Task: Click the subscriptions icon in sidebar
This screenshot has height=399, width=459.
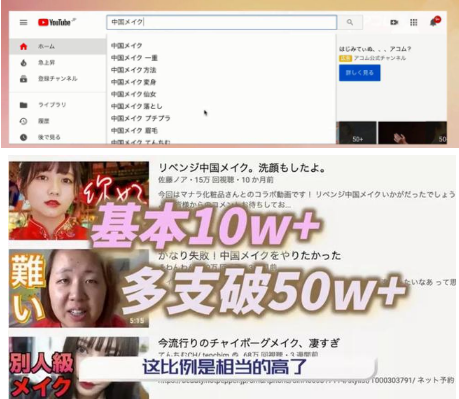Action: pos(23,79)
